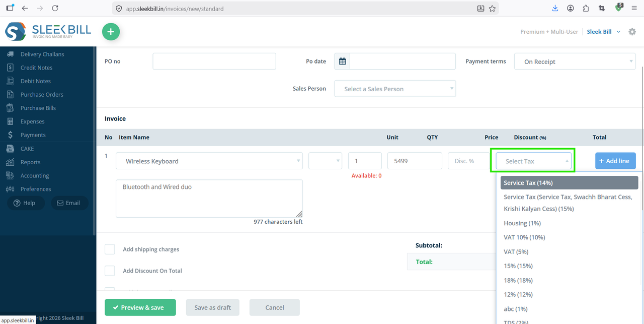Open the Payment terms dropdown
Viewport: 644px width, 324px height.
(575, 61)
